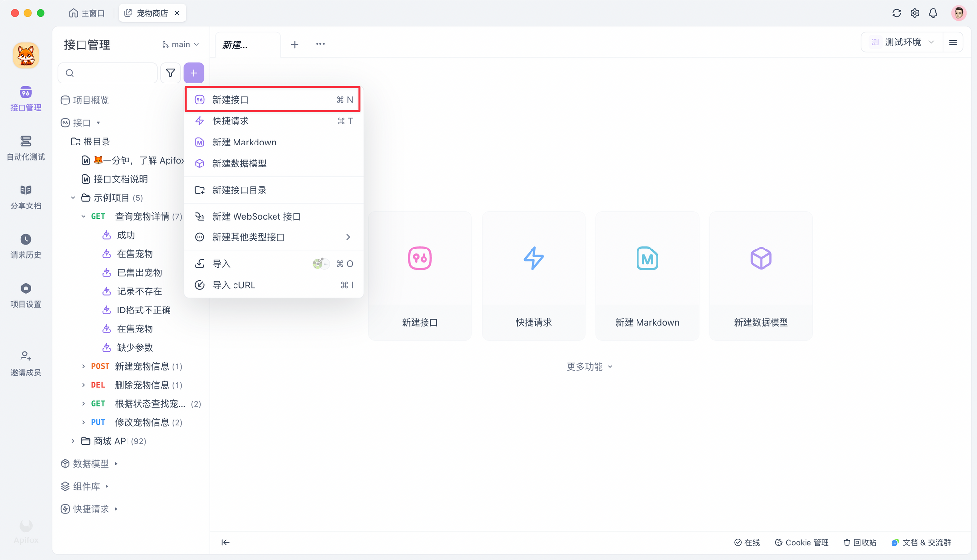Choose 新建 Markdown menu item

coord(274,142)
